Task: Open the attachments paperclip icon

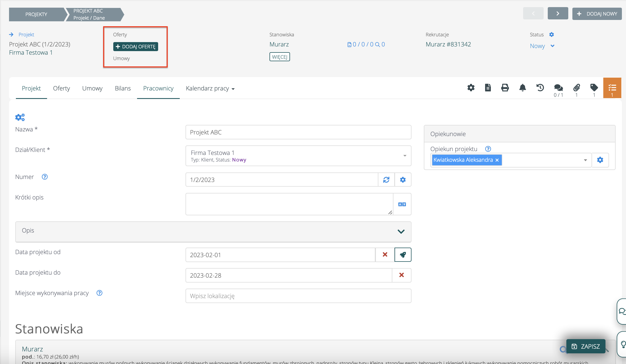Action: click(x=576, y=88)
